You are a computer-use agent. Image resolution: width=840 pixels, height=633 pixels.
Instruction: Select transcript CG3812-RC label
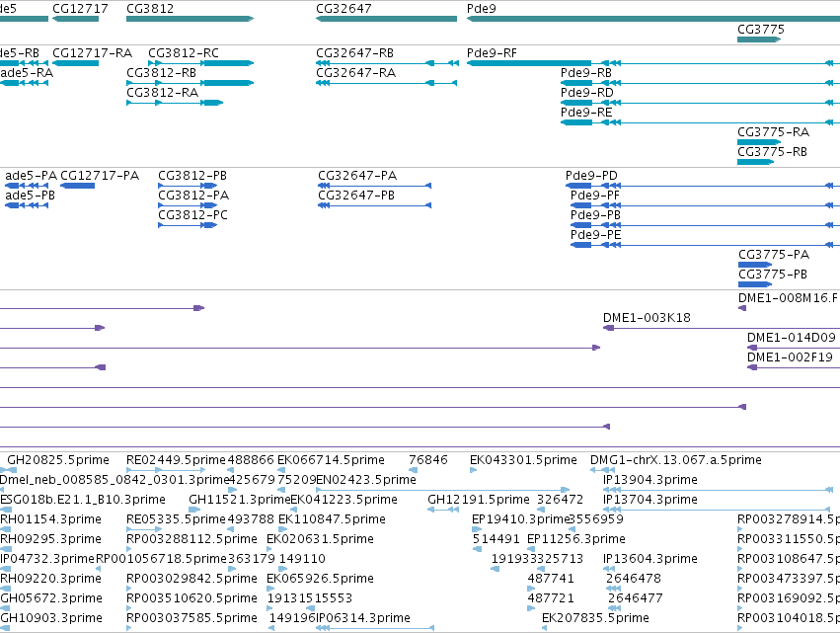(184, 53)
